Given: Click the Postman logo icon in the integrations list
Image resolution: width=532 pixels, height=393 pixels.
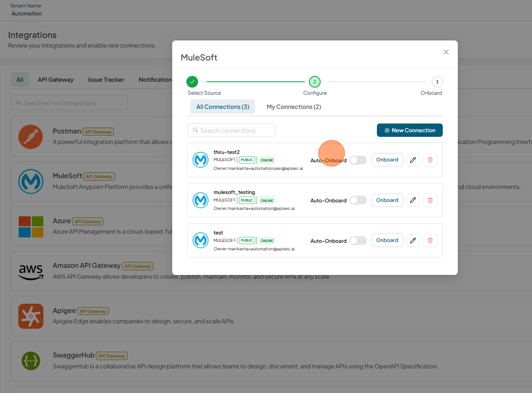Looking at the screenshot, I should coord(31,136).
